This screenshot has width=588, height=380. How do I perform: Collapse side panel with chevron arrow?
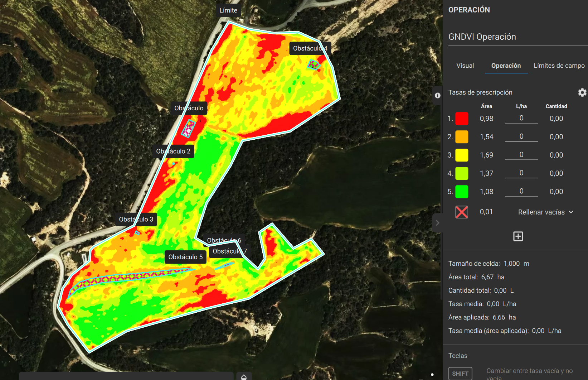coord(437,223)
